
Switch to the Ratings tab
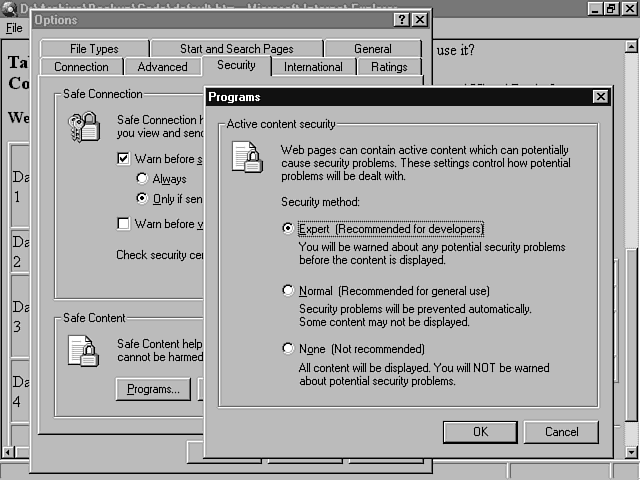388,67
